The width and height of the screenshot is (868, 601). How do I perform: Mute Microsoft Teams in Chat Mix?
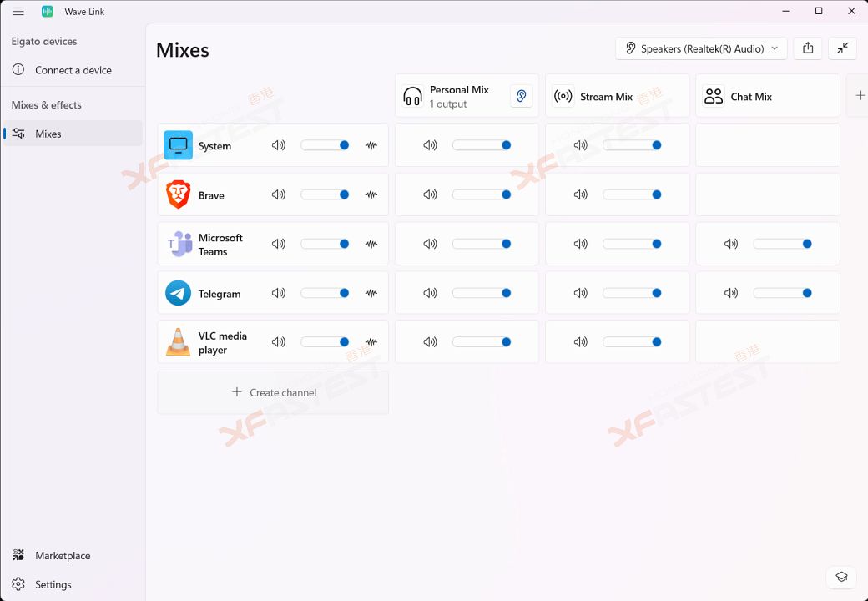[x=731, y=244]
